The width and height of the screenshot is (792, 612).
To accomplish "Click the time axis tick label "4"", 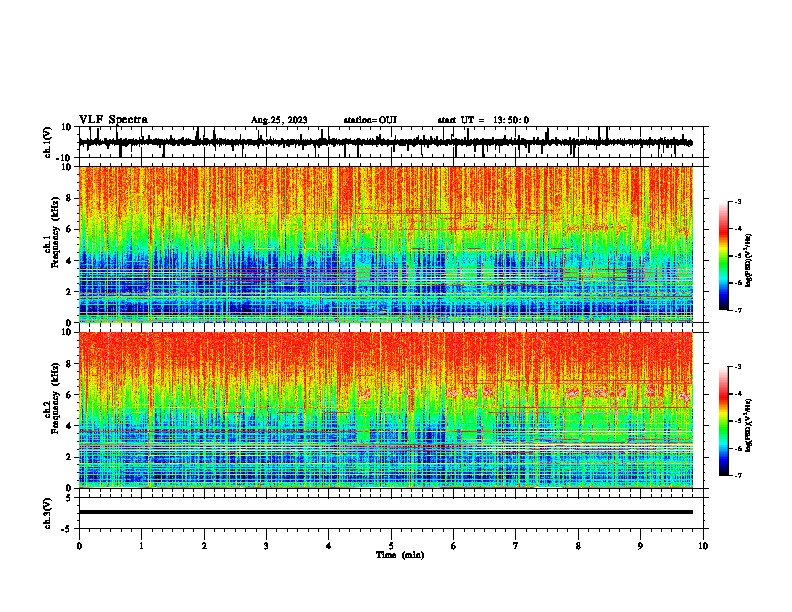I will [329, 546].
